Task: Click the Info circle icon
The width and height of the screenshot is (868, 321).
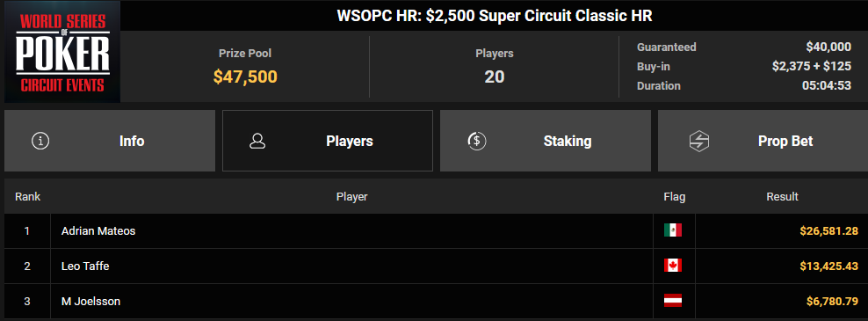Action: click(40, 141)
